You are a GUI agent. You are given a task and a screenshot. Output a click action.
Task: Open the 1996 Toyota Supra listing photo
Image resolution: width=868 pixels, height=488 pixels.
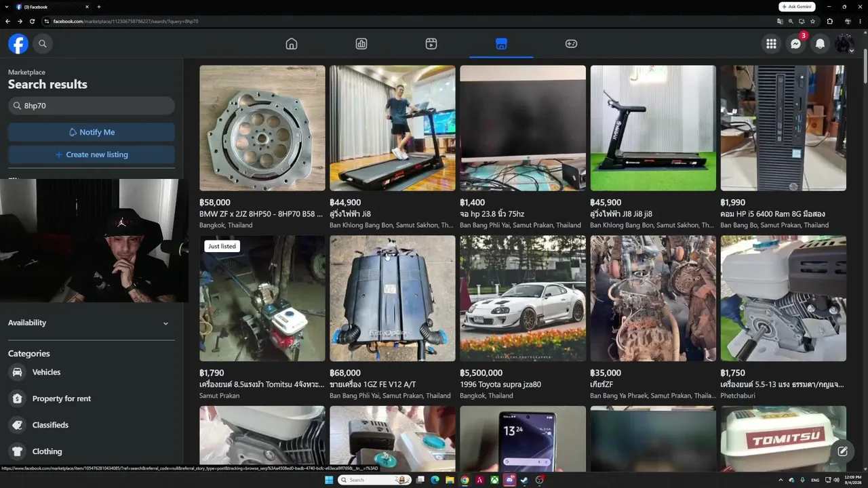[x=523, y=298]
